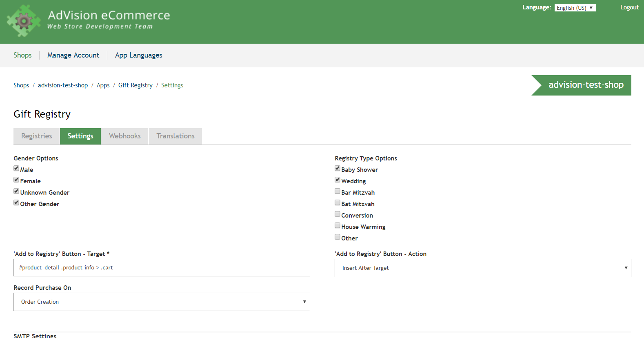
Task: Disable the Unknown Gender checkbox
Action: click(16, 191)
